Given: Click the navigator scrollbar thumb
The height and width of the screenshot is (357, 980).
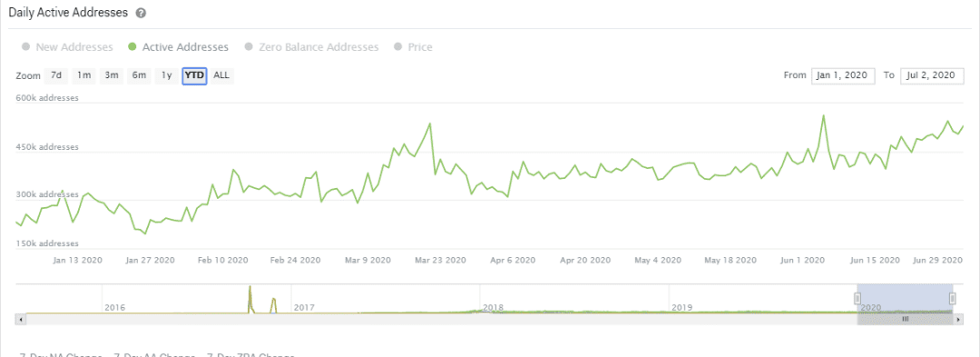Looking at the screenshot, I should [905, 319].
